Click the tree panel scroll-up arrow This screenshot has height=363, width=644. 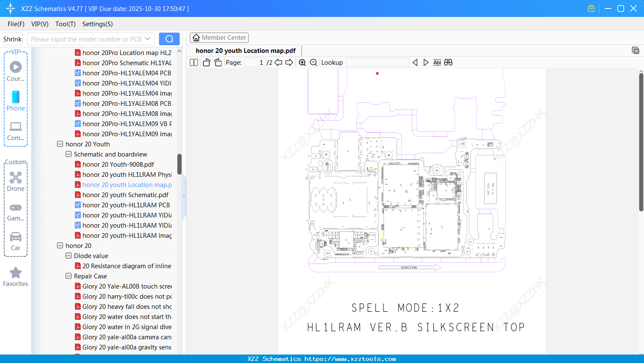click(179, 51)
